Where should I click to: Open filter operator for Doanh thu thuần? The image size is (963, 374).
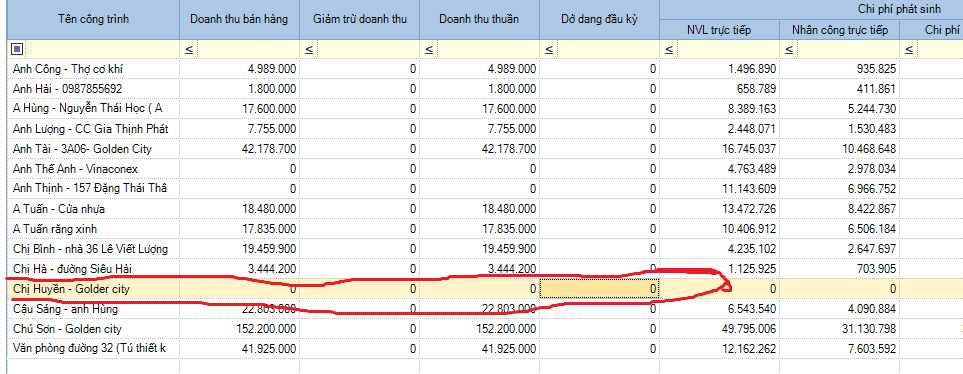[428, 49]
